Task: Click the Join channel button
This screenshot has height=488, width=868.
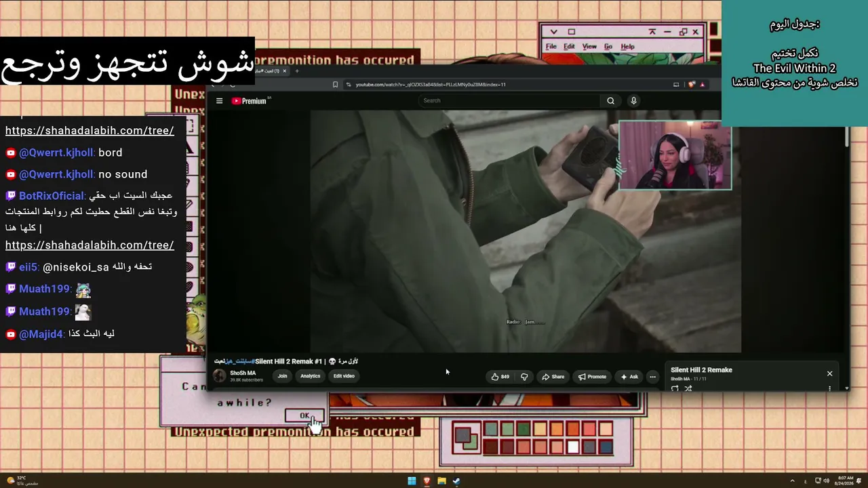Action: pyautogui.click(x=282, y=376)
